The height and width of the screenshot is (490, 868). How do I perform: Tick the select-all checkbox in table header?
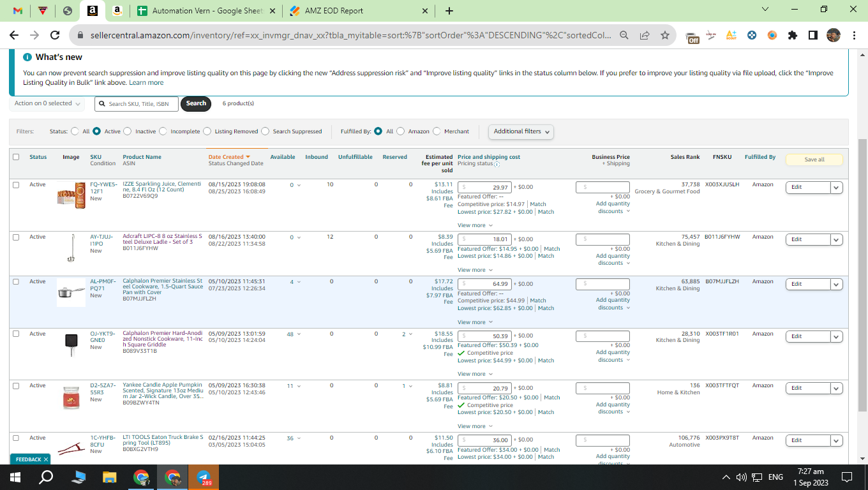(16, 157)
